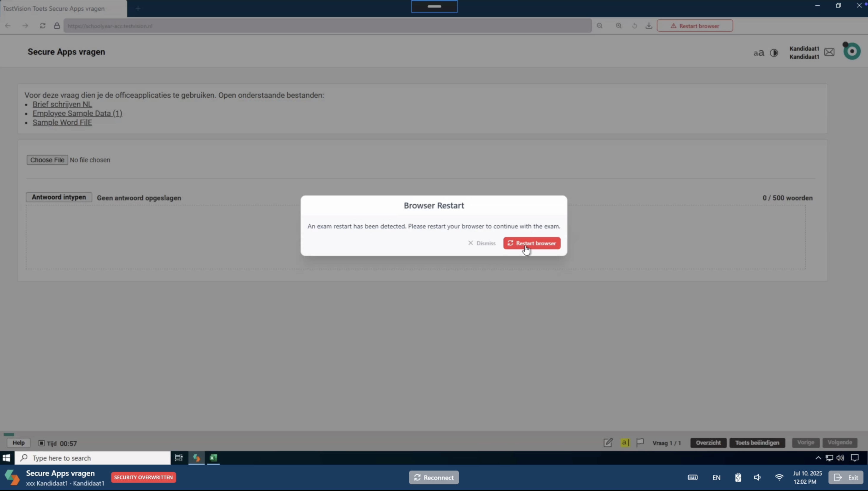
Task: Click the on-screen keyboard icon in the bottom bar
Action: (693, 477)
